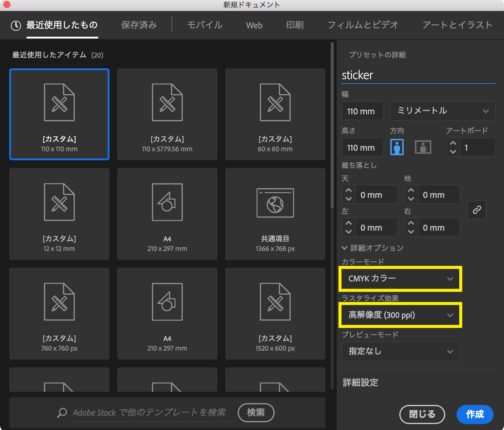Open the アートとイラスト tab
Viewport: 504px width, 430px height.
coord(457,25)
